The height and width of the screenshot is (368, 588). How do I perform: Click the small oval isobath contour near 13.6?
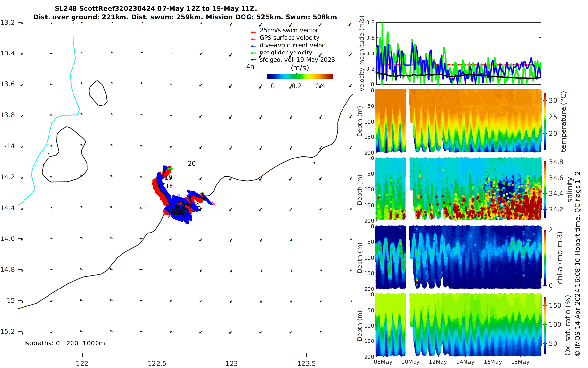(x=98, y=93)
